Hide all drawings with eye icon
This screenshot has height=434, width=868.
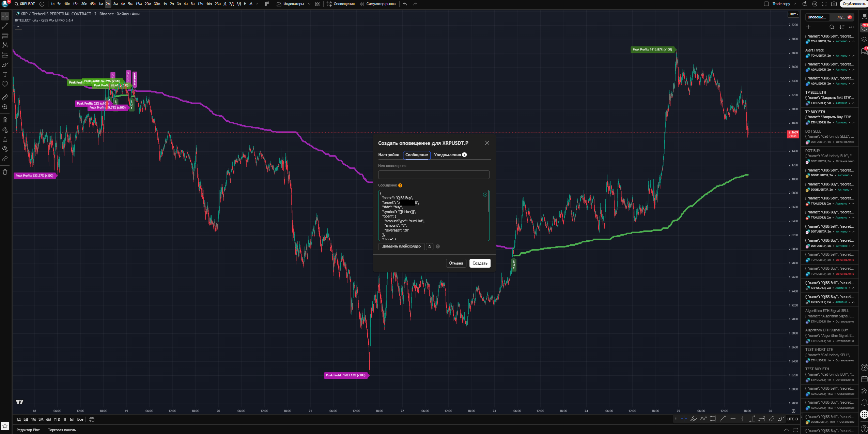5,149
